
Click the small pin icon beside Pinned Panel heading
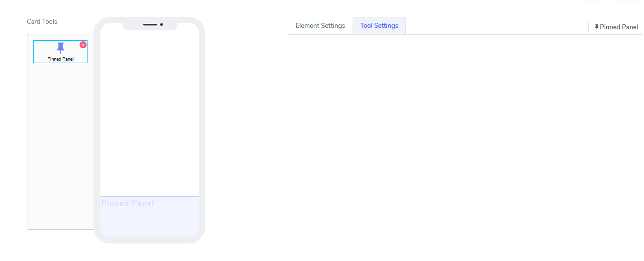[x=597, y=27]
